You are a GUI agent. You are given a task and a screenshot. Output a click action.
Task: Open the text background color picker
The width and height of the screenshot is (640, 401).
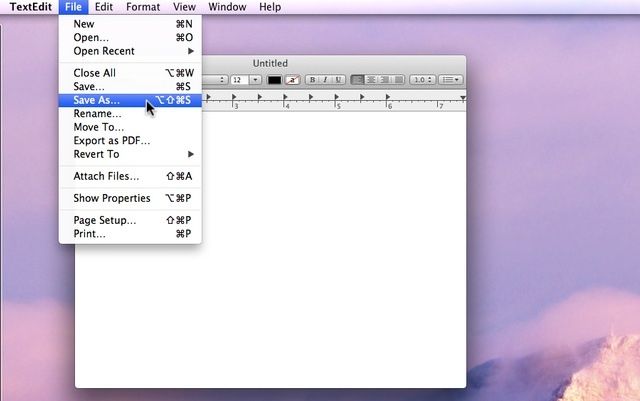pos(292,79)
